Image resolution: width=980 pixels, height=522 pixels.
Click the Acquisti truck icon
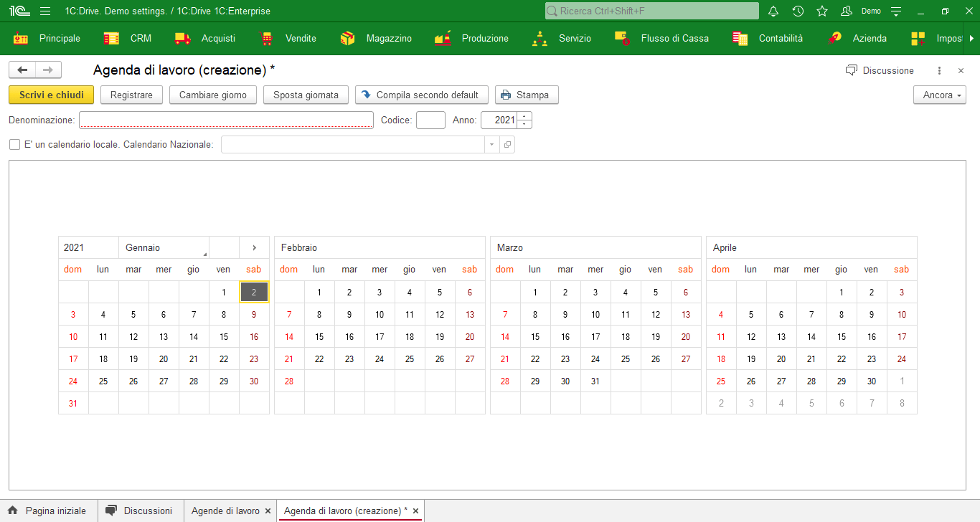(182, 39)
